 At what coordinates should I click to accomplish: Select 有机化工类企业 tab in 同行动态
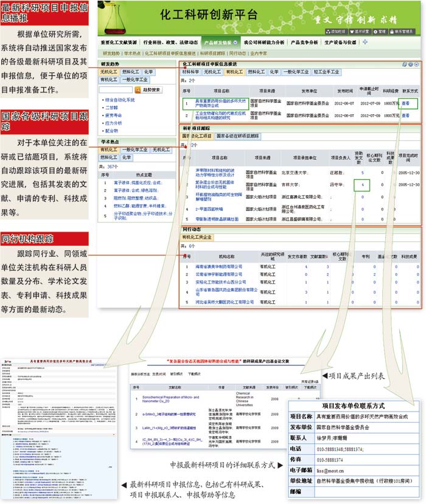(197, 237)
